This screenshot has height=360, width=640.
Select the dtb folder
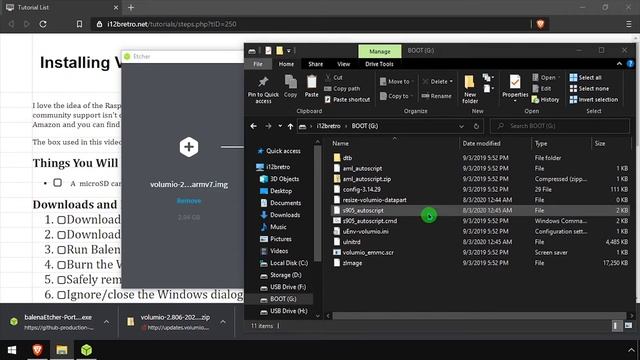tap(347, 158)
